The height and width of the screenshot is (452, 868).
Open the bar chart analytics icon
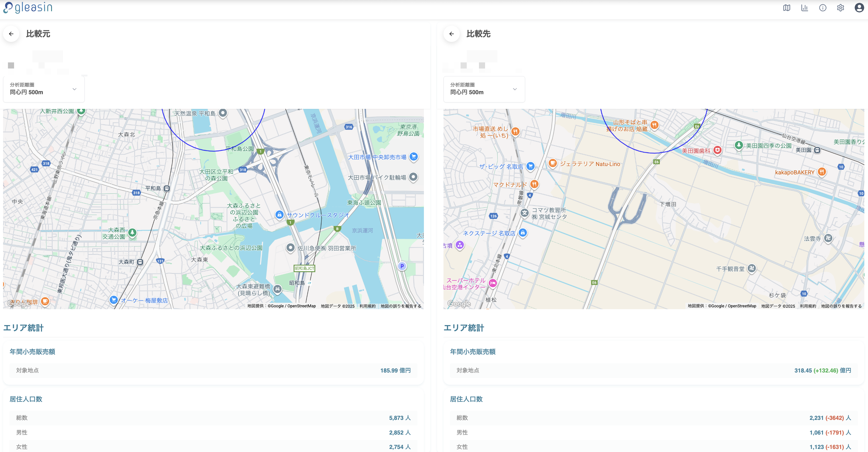(804, 8)
